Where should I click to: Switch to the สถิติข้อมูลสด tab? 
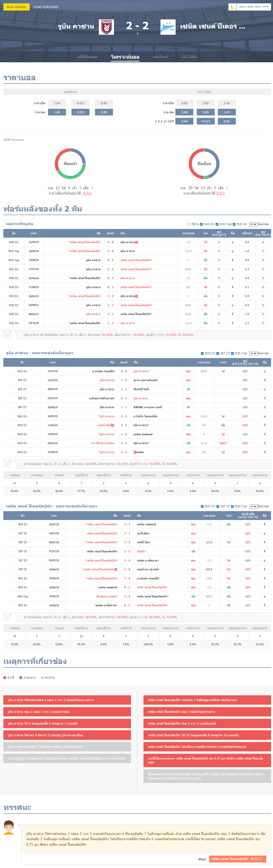[x=87, y=57]
